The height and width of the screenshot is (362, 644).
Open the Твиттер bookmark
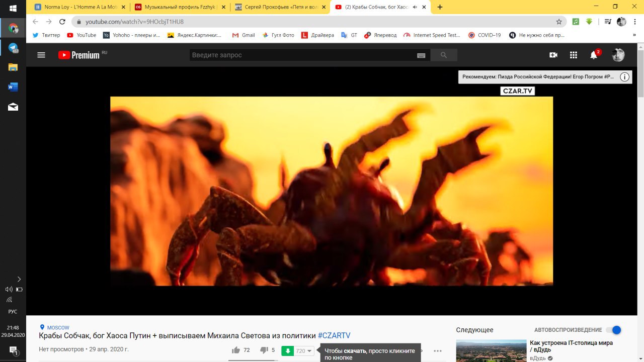click(46, 35)
